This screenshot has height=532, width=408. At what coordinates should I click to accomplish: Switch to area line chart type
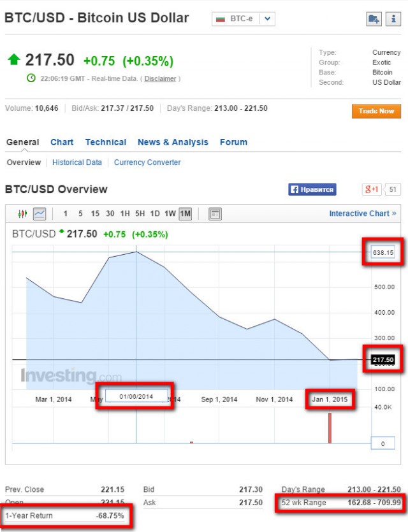pos(40,213)
